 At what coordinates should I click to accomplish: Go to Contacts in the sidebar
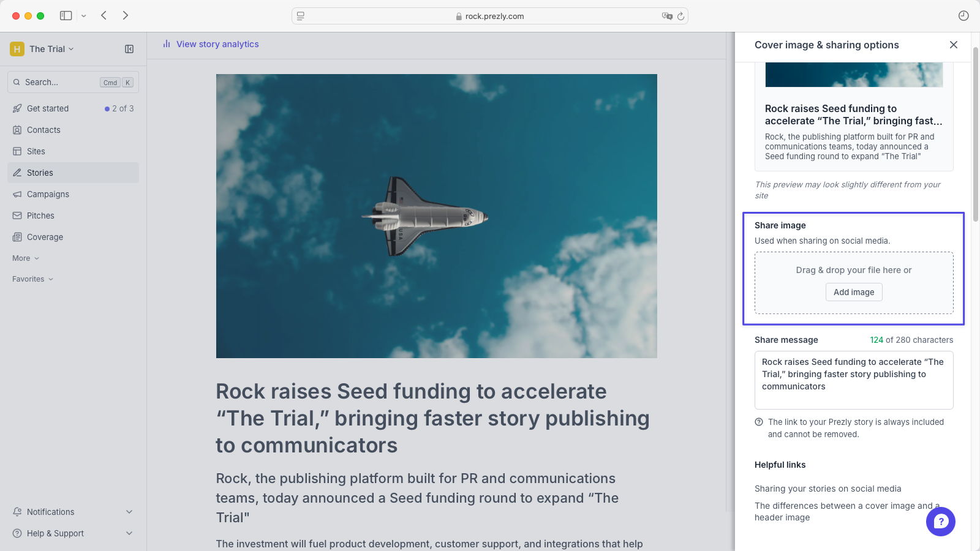click(x=43, y=130)
